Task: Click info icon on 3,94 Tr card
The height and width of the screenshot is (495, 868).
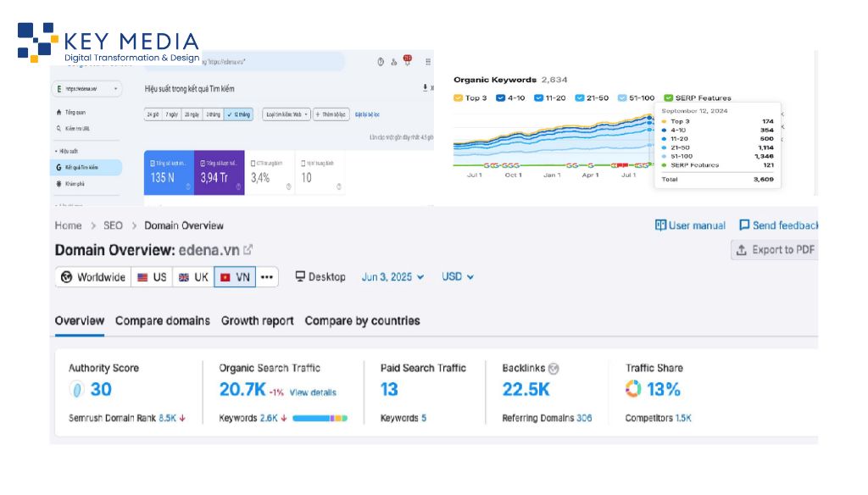Action: point(238,186)
